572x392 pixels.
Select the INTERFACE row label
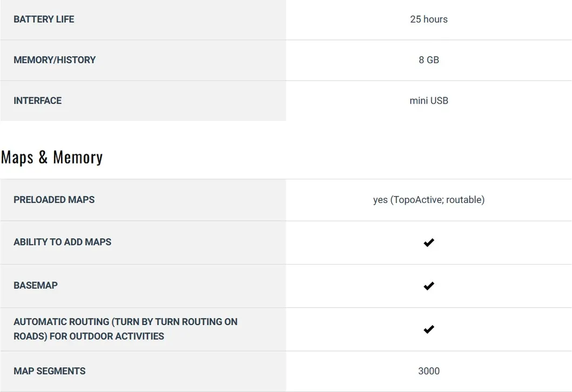pos(38,100)
